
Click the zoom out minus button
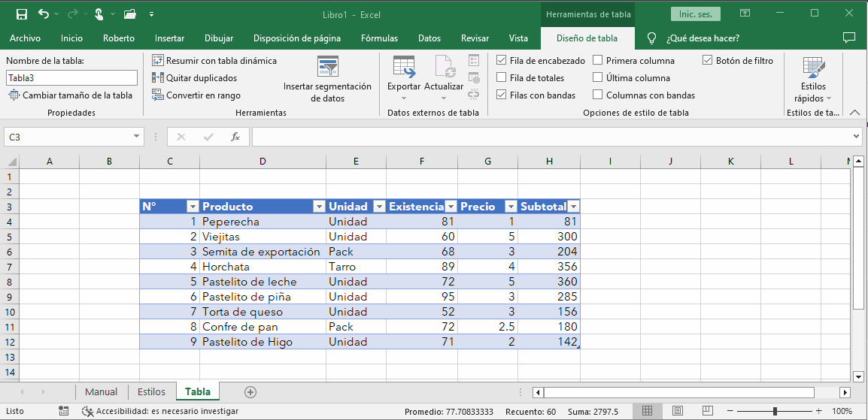729,411
